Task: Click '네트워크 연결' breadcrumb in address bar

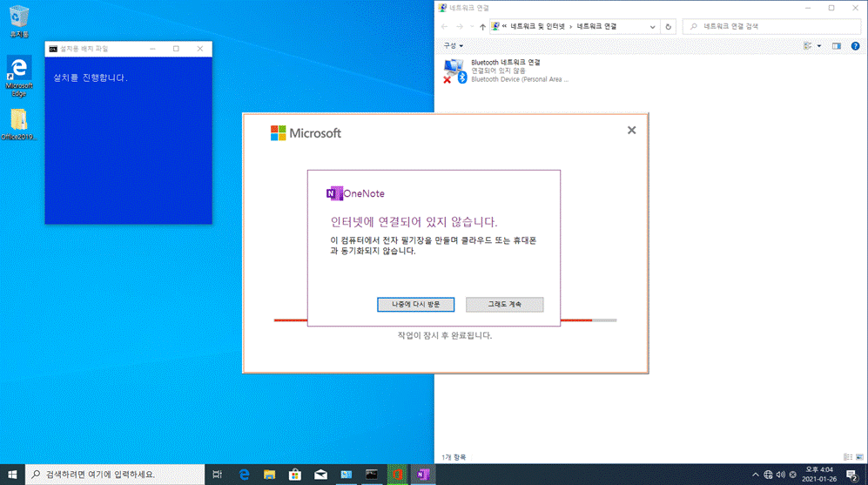Action: pos(596,27)
